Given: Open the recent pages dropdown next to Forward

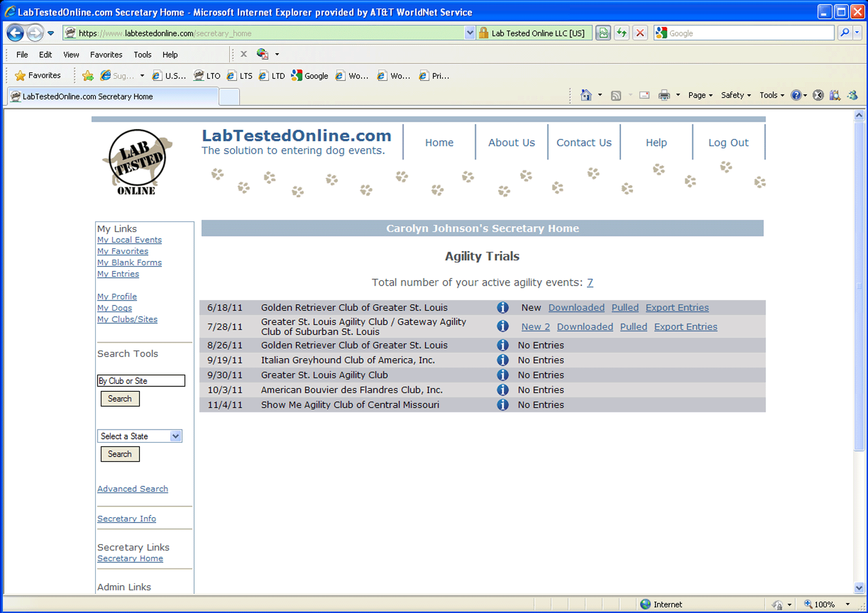Looking at the screenshot, I should pos(51,33).
